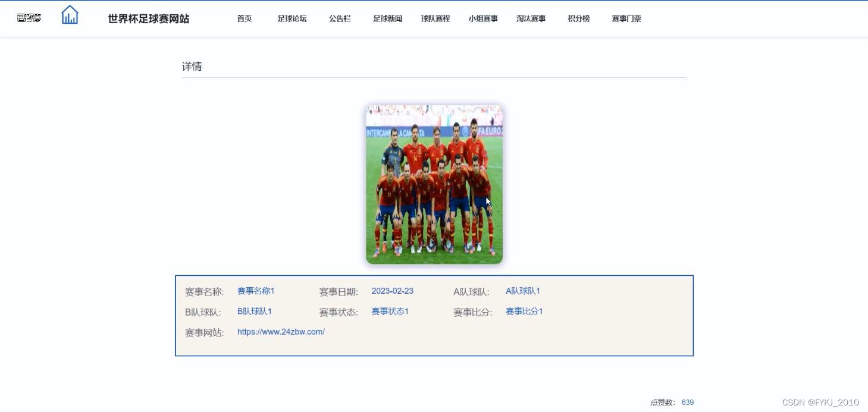Click the blue house logo icon
Image resolution: width=868 pixels, height=412 pixels.
pyautogui.click(x=70, y=15)
